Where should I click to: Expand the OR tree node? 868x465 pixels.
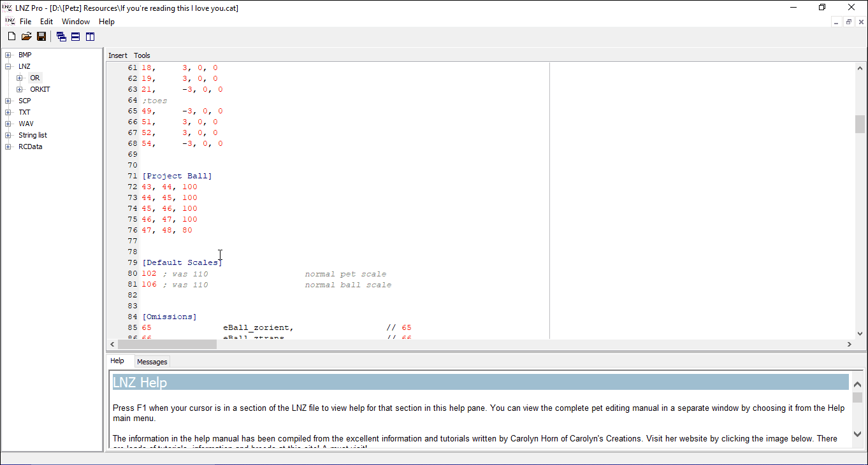coord(20,78)
